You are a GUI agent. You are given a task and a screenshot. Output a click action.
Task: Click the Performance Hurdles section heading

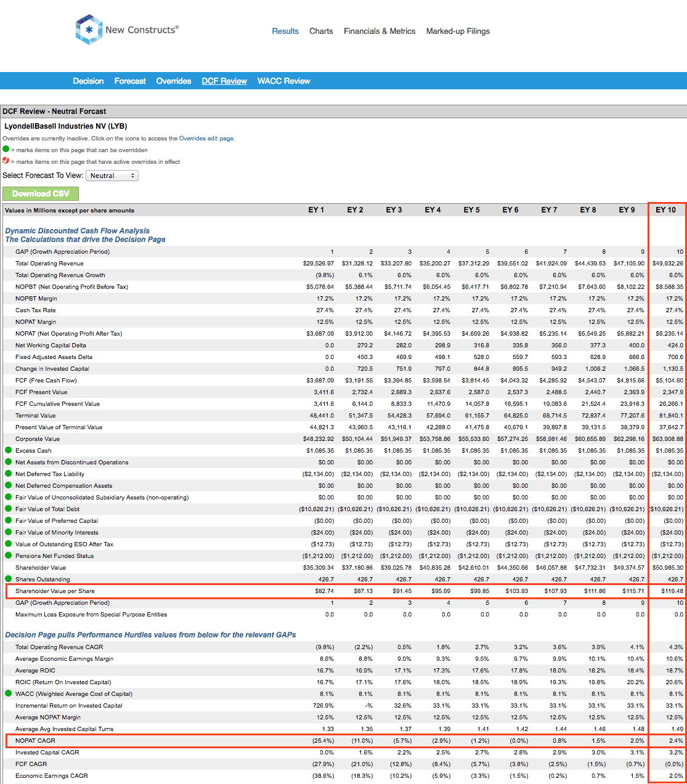point(150,634)
